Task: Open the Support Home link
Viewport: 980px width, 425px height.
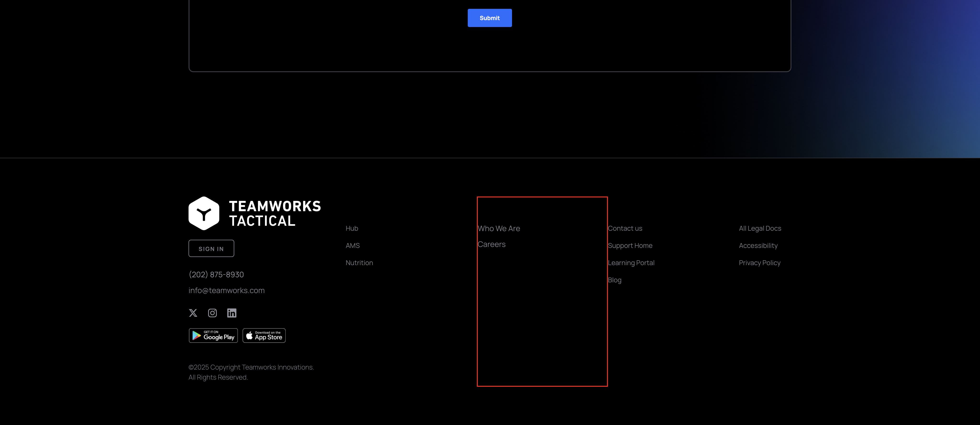Action: pyautogui.click(x=630, y=245)
